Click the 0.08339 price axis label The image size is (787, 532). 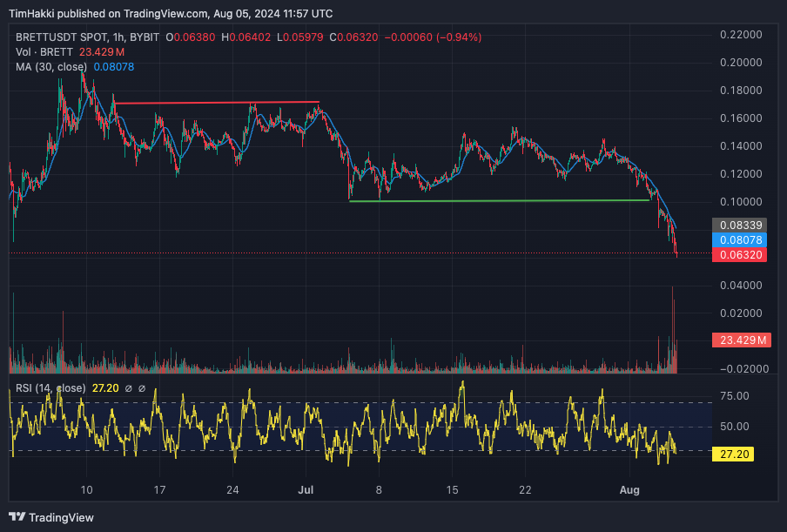pos(740,226)
